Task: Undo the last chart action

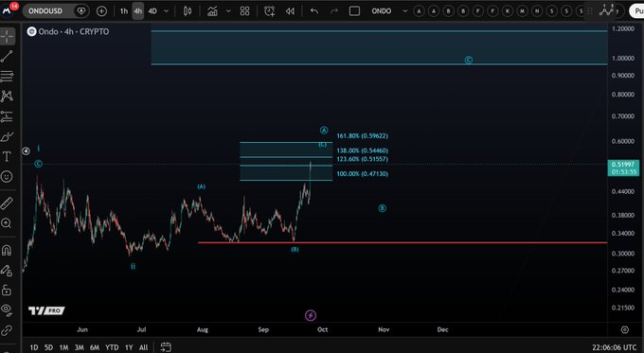Action: tap(314, 11)
